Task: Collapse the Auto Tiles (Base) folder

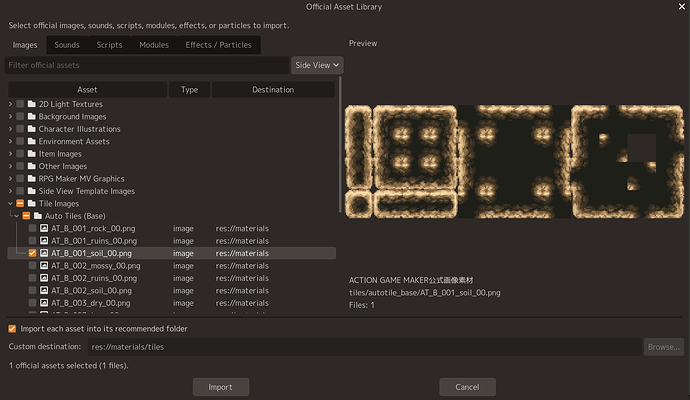Action: click(x=17, y=216)
